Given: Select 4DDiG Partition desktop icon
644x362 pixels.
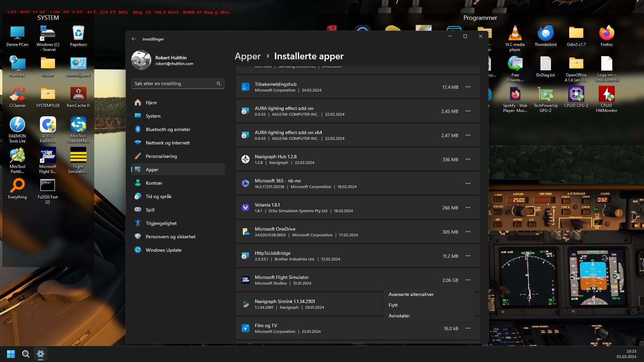Looking at the screenshot, I should 48,130.
